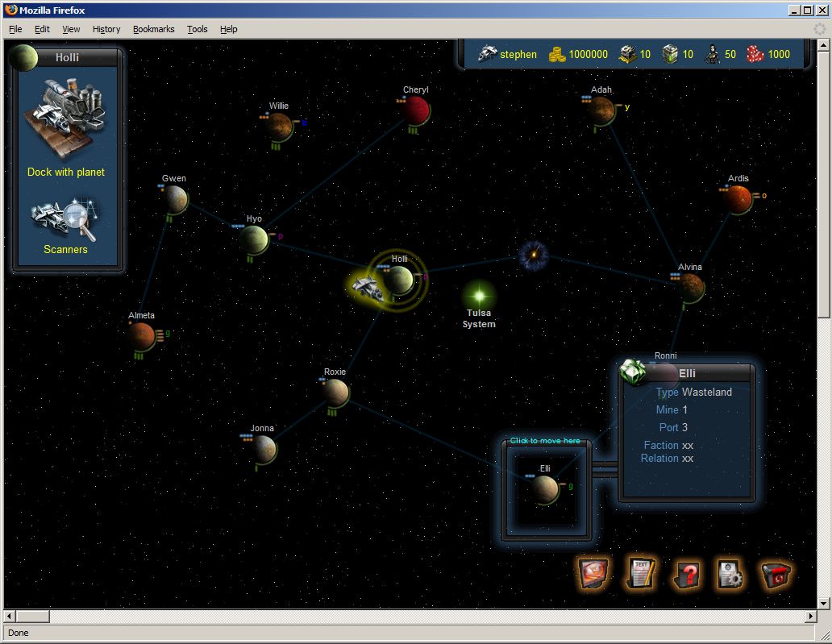Click the green Tulsa System star
This screenshot has height=644, width=832.
pyautogui.click(x=479, y=294)
